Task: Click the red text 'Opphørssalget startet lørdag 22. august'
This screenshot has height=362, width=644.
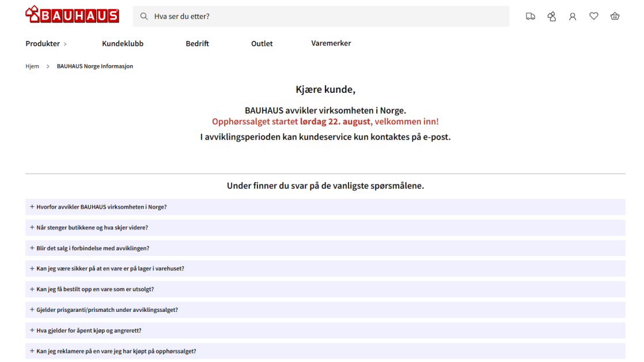Action: pyautogui.click(x=292, y=122)
